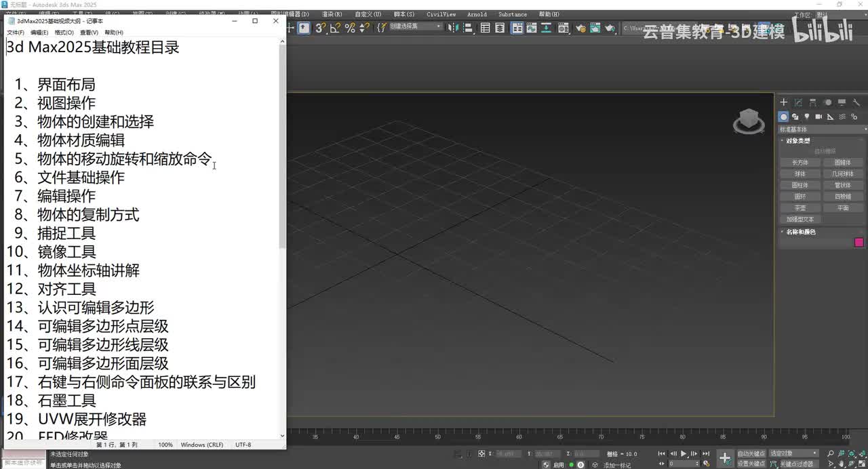Select the Shapes category icon

click(795, 117)
